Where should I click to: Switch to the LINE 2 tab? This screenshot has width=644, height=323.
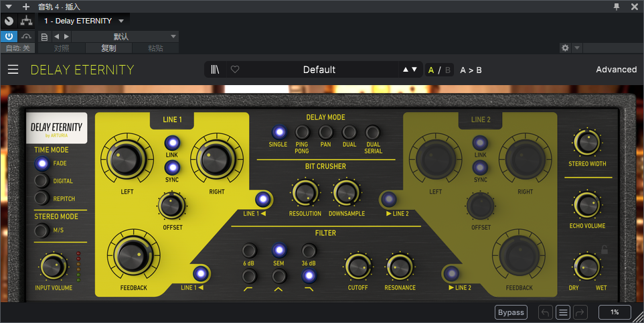pos(481,120)
